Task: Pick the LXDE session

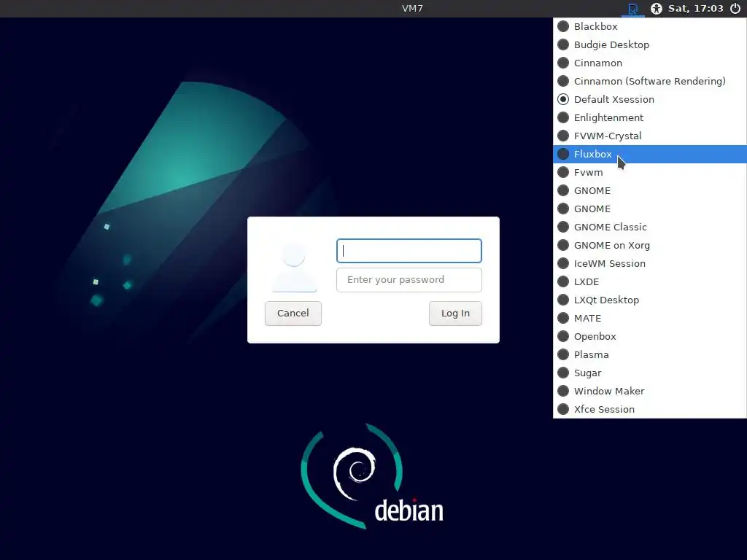Action: pyautogui.click(x=650, y=282)
